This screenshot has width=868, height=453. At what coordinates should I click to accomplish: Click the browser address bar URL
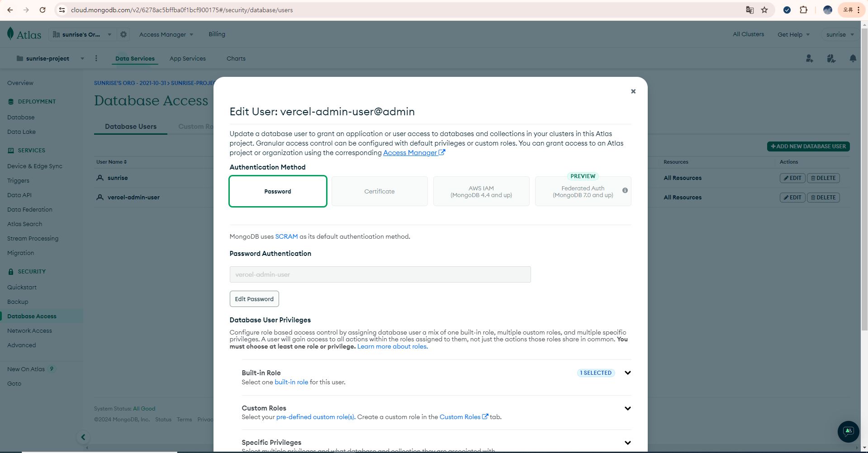(182, 10)
